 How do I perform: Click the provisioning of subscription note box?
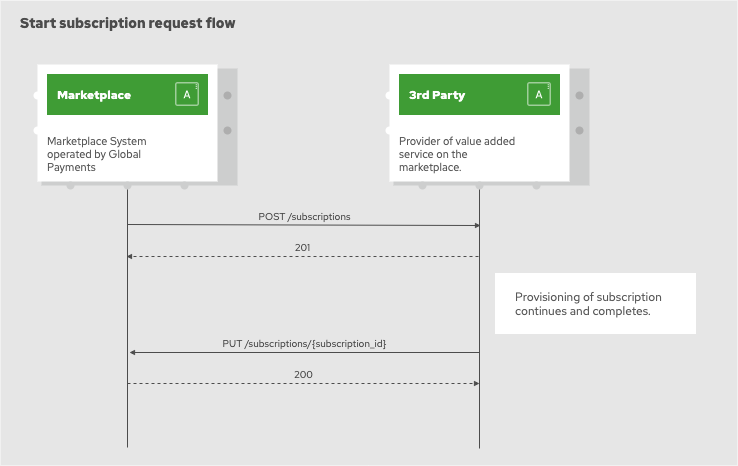(594, 304)
